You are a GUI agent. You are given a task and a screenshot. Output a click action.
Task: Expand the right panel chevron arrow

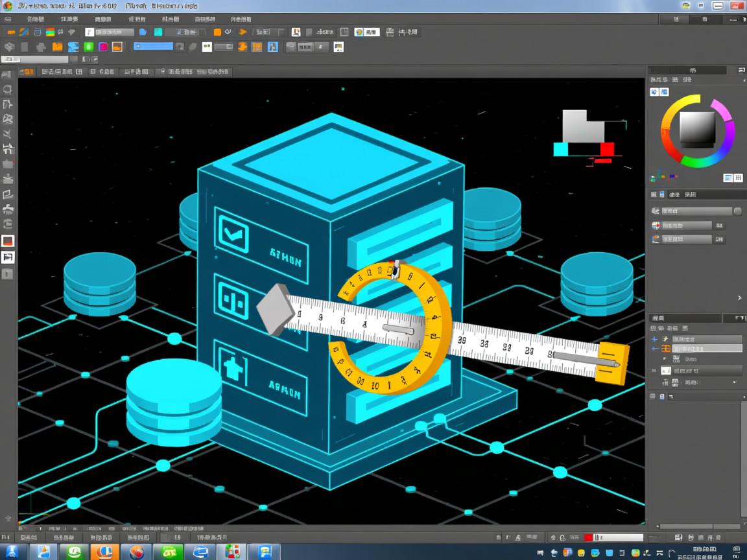[739, 298]
